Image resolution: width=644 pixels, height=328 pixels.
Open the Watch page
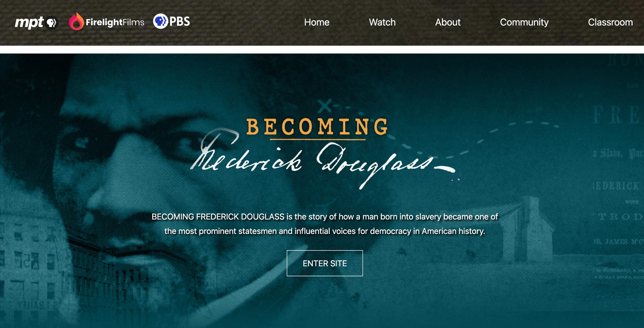(x=382, y=22)
